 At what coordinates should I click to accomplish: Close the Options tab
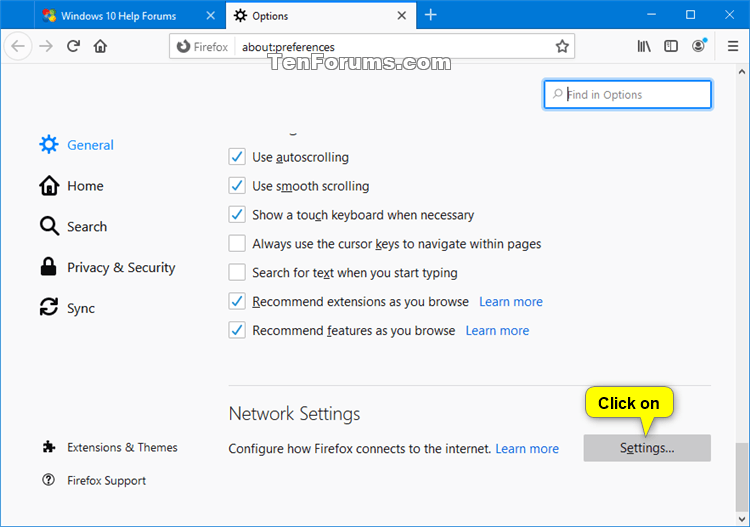point(402,16)
